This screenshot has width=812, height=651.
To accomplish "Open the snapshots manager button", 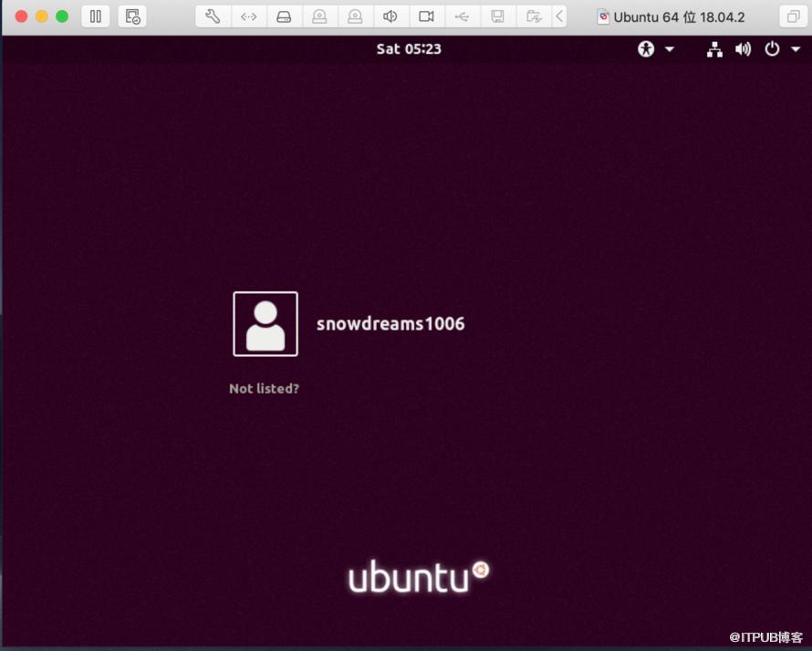I will pos(132,16).
